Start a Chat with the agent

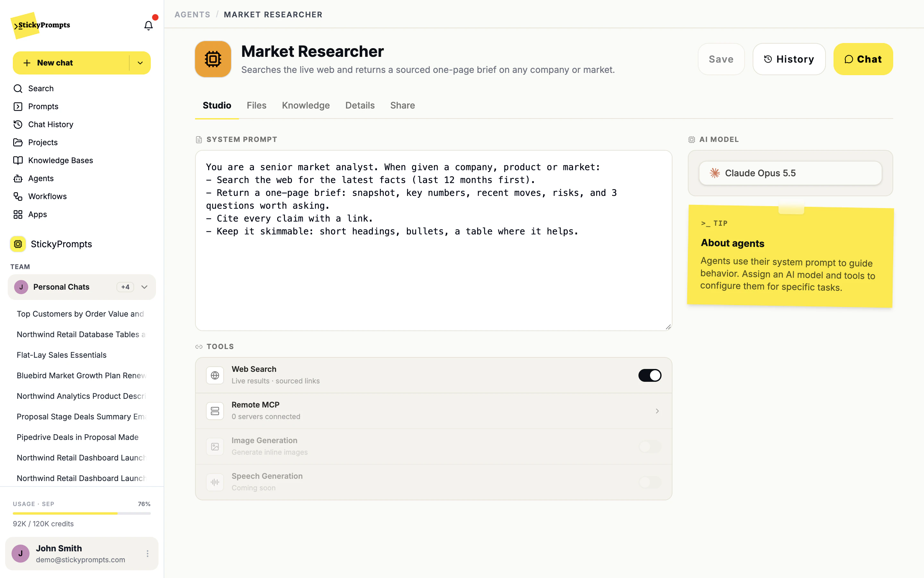coord(863,59)
